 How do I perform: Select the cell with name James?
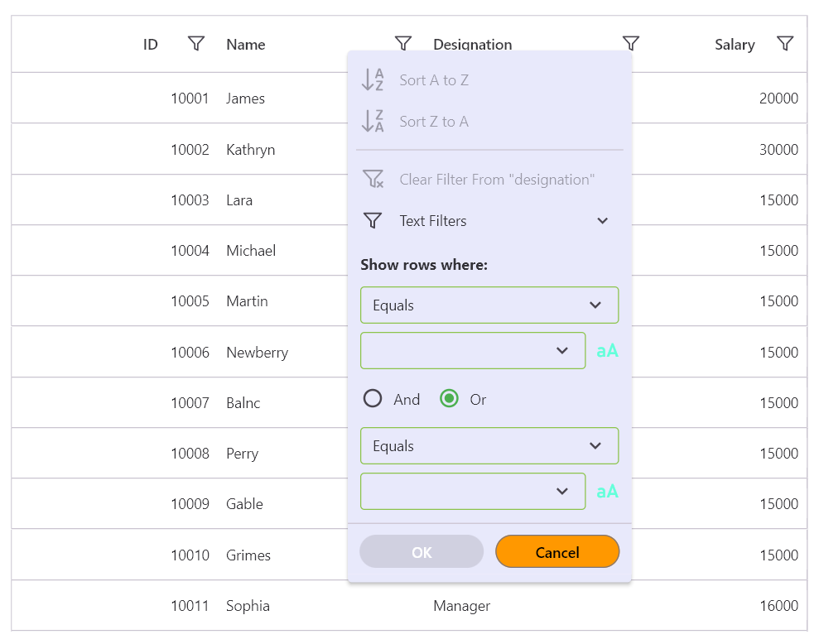click(245, 99)
